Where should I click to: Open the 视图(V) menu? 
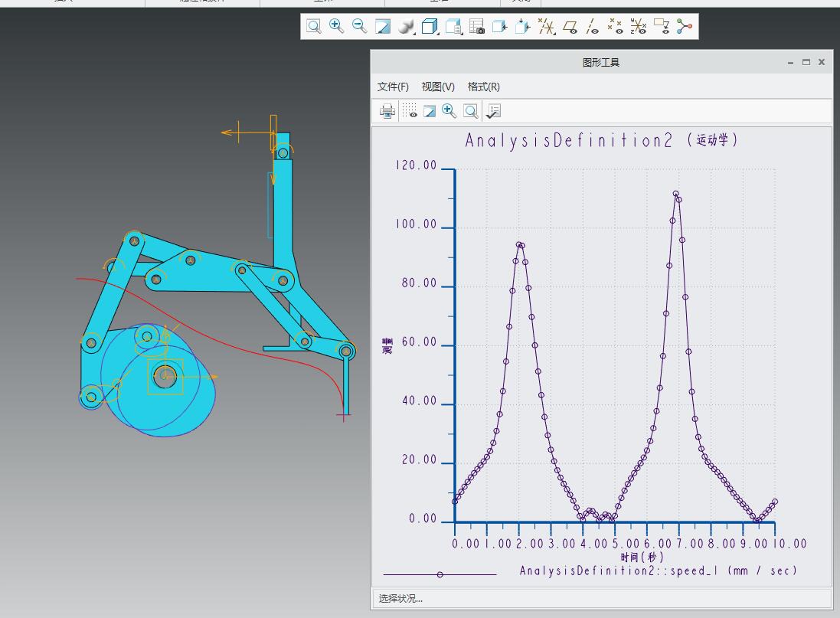pos(438,87)
